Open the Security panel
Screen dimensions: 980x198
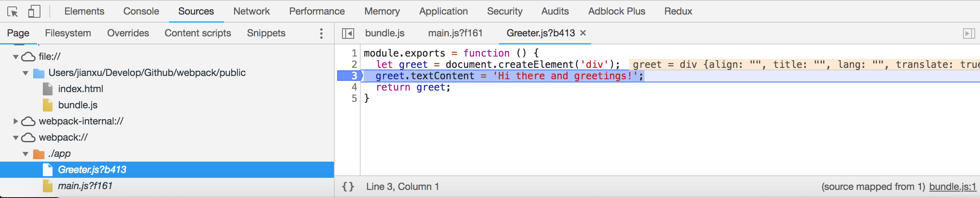pos(505,11)
